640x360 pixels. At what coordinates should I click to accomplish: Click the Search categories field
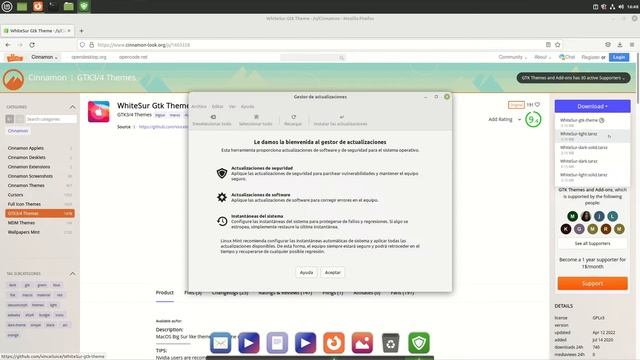51,119
